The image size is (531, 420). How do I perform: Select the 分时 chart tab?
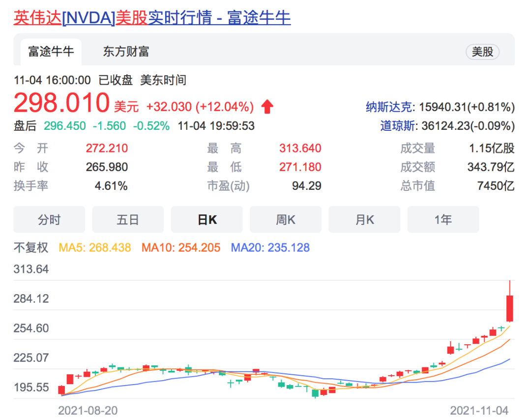point(49,219)
